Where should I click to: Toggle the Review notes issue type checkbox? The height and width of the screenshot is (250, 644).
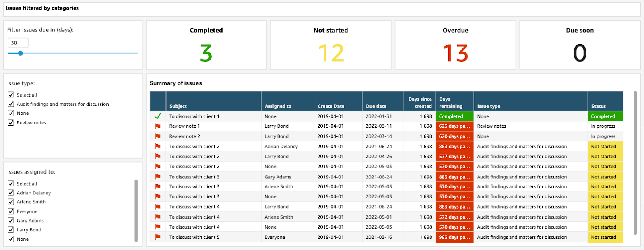[11, 122]
